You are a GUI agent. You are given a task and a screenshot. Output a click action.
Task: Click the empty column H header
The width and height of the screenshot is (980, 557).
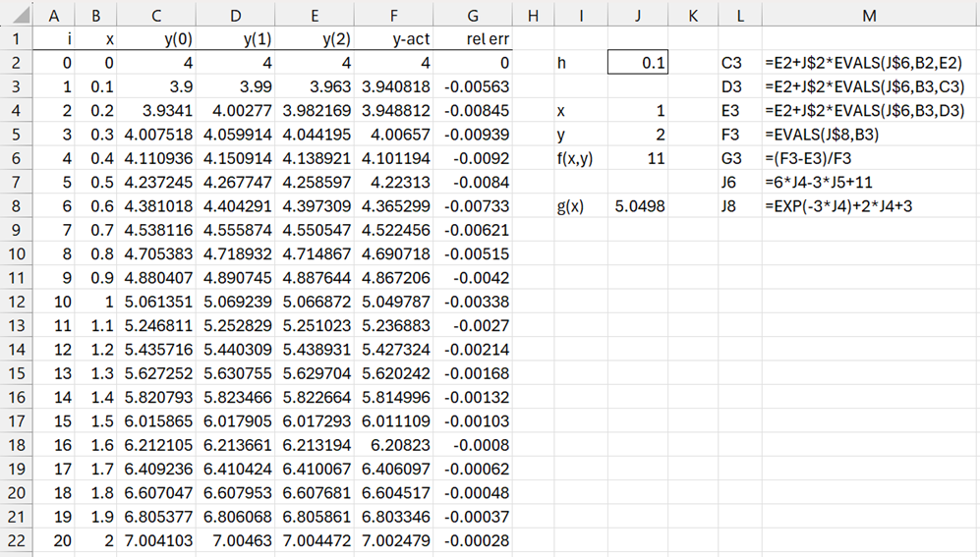point(533,16)
